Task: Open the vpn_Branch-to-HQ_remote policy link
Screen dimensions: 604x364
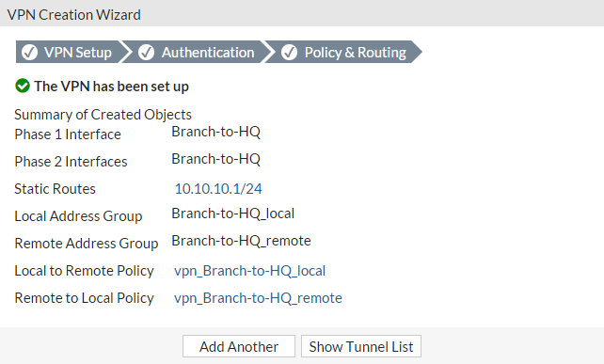Action: (258, 298)
